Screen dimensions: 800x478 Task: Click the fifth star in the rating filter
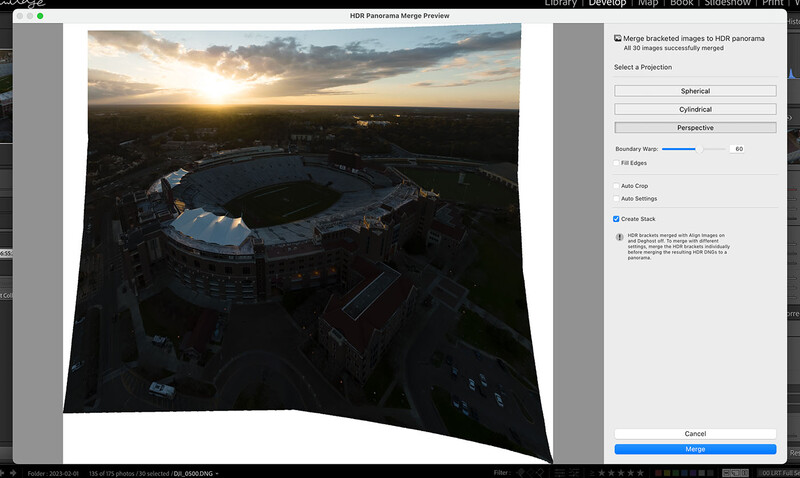coord(640,473)
